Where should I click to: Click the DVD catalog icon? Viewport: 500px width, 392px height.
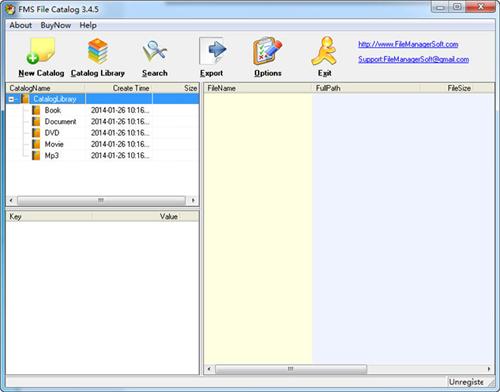click(x=36, y=133)
